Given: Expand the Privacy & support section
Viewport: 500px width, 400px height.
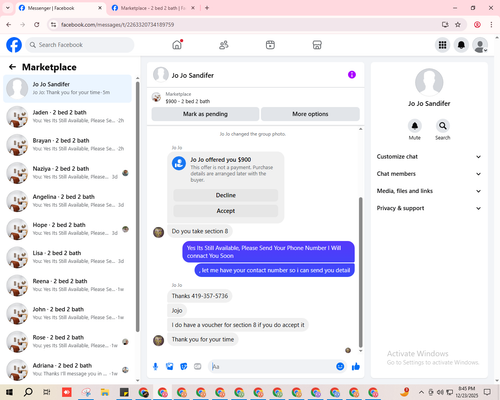Looking at the screenshot, I should (x=429, y=208).
